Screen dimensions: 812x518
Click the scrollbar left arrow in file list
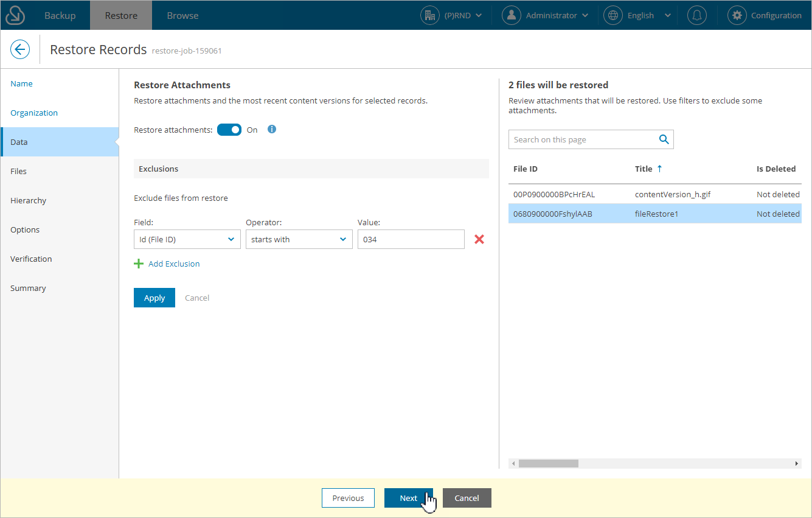[513, 463]
